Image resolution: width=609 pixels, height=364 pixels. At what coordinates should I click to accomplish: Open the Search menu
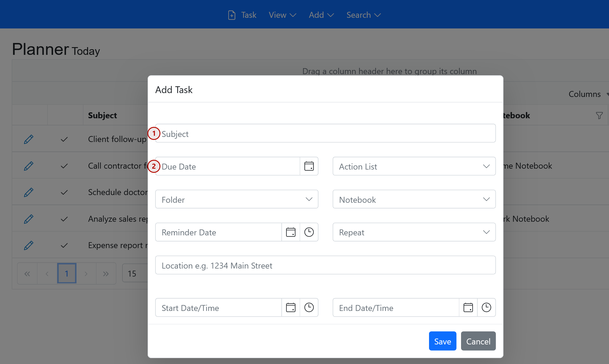tap(364, 15)
